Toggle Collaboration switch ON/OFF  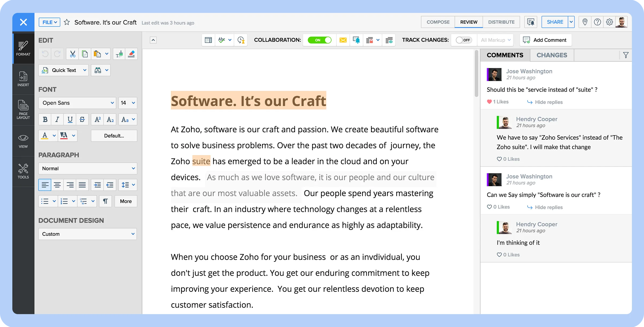click(x=319, y=40)
